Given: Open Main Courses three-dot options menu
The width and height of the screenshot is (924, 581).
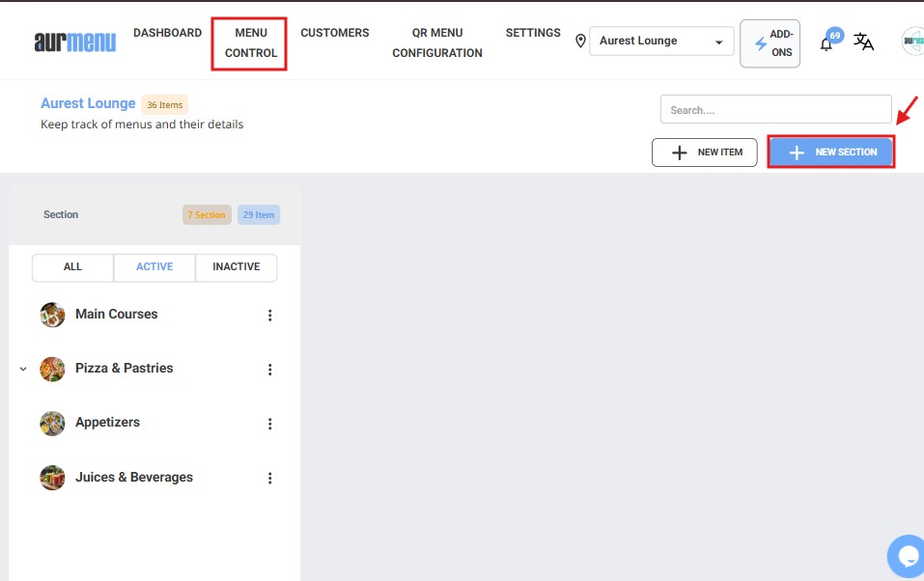Looking at the screenshot, I should tap(270, 316).
